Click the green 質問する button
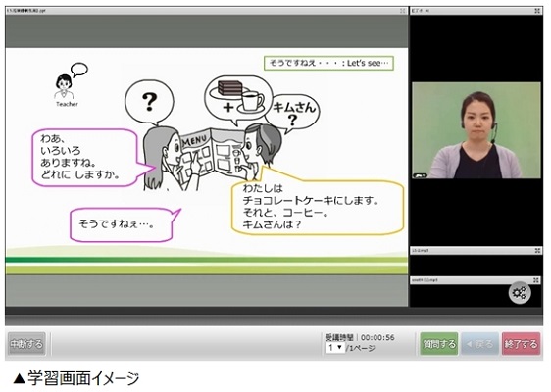 [439, 344]
